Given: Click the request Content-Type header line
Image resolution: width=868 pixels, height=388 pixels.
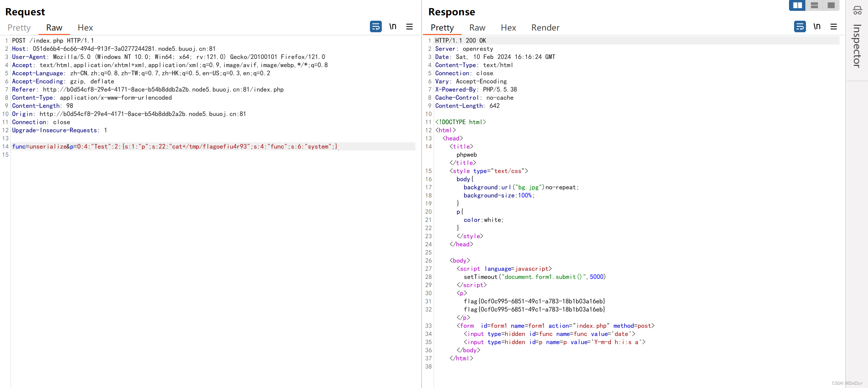Looking at the screenshot, I should pyautogui.click(x=92, y=98).
